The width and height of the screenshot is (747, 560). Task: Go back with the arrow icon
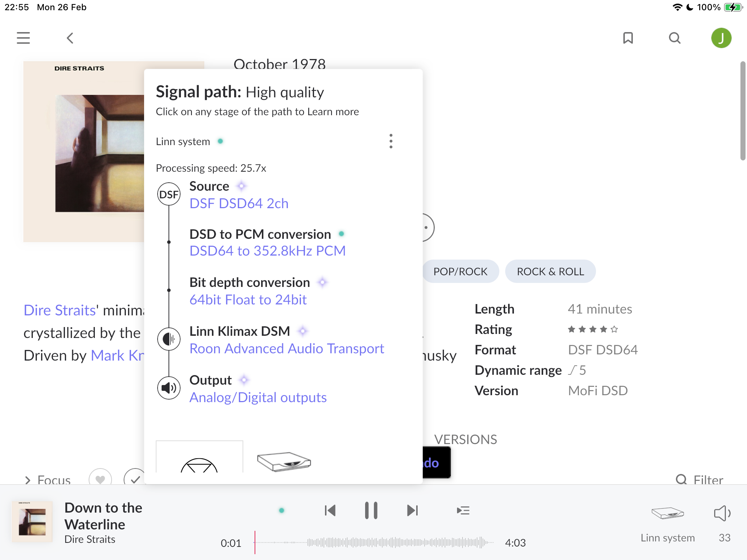pyautogui.click(x=70, y=38)
